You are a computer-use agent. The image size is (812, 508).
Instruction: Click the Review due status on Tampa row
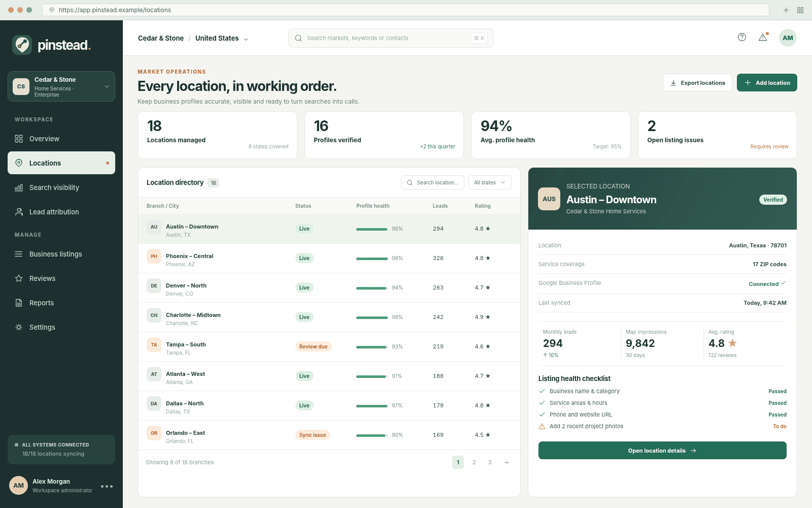point(313,346)
